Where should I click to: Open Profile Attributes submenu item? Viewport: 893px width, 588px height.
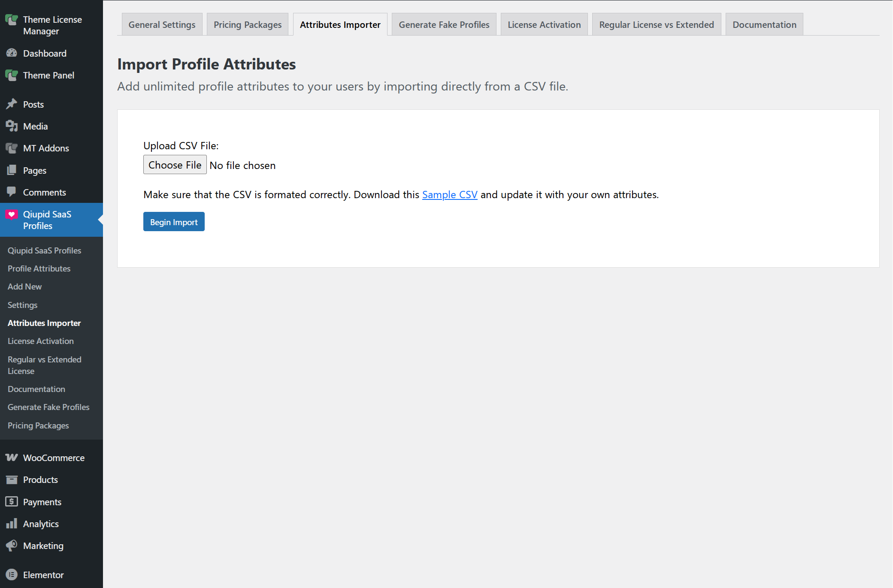[x=39, y=268]
